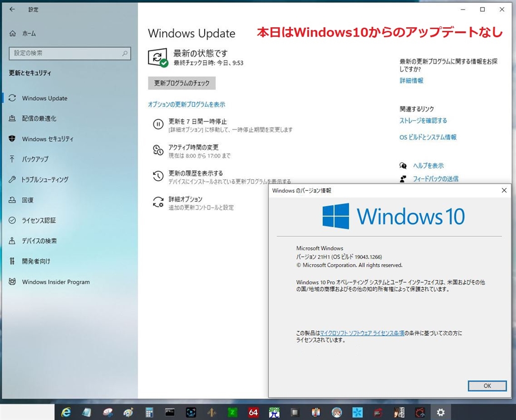516x420 pixels.
Task: Click the 設定の検索 search field
Action: (70, 53)
